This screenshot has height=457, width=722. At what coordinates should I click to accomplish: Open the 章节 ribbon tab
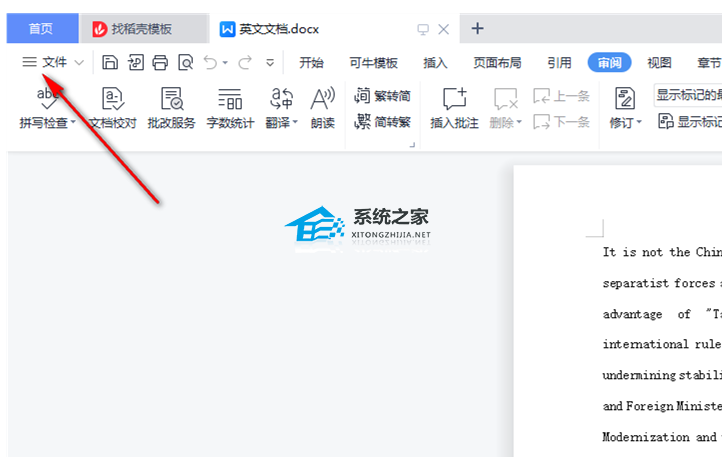pyautogui.click(x=709, y=62)
